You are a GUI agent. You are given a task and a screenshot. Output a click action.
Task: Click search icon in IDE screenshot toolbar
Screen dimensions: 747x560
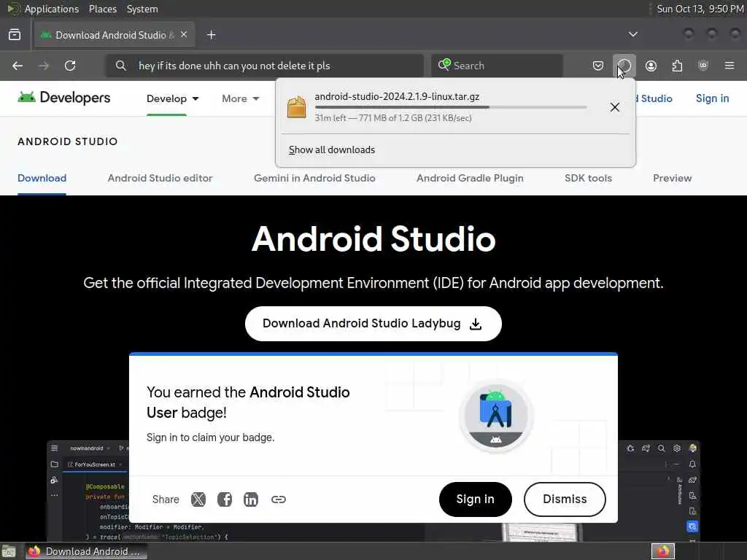point(661,448)
